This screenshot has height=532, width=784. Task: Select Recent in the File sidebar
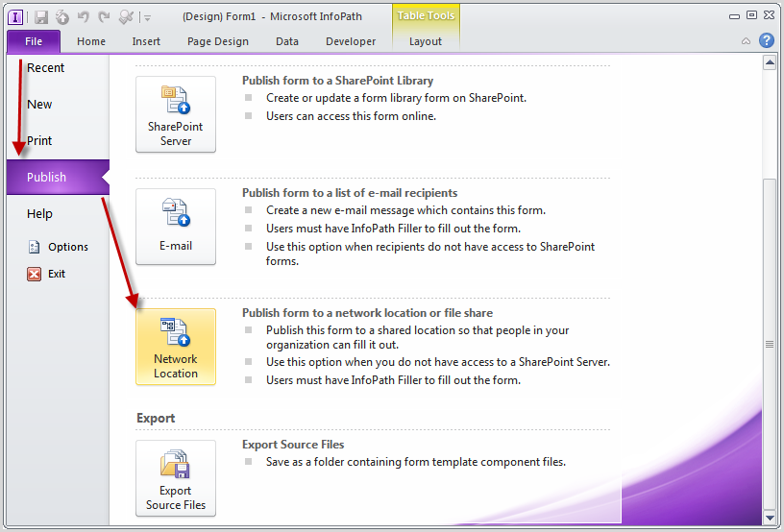[45, 68]
